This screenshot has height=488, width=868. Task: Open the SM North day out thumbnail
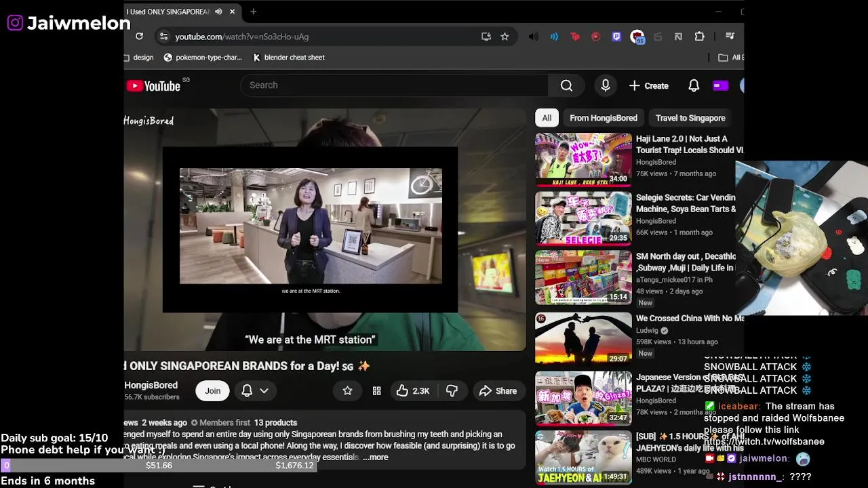583,277
